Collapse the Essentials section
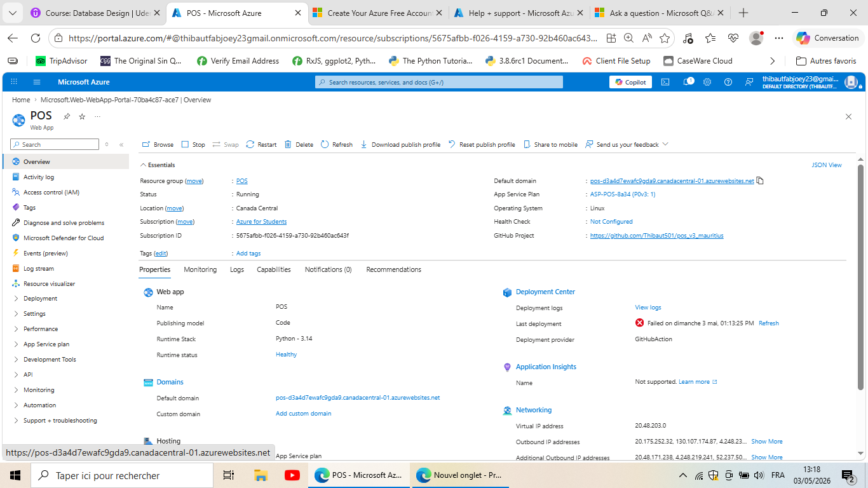The width and height of the screenshot is (868, 488). (x=158, y=165)
